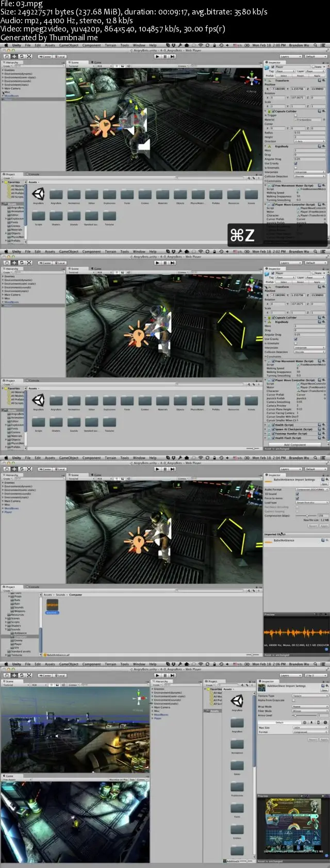Toggle Maximize on Play in the Game view
Screen dimensions: 330x868
point(118,780)
